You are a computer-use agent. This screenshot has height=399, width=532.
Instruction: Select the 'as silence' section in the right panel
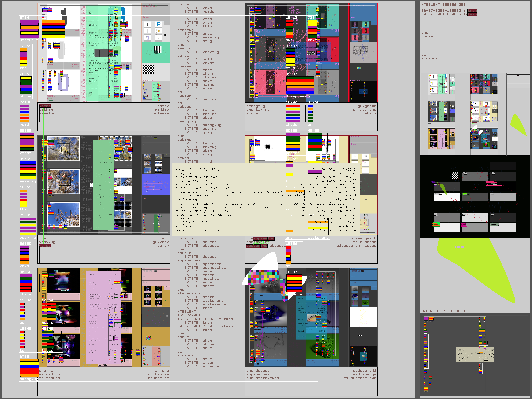[475, 62]
